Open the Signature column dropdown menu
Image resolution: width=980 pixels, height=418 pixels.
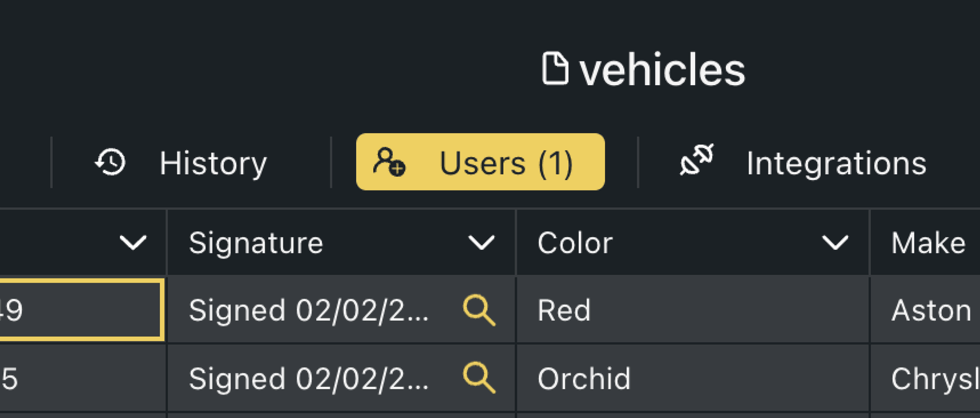[x=480, y=242]
